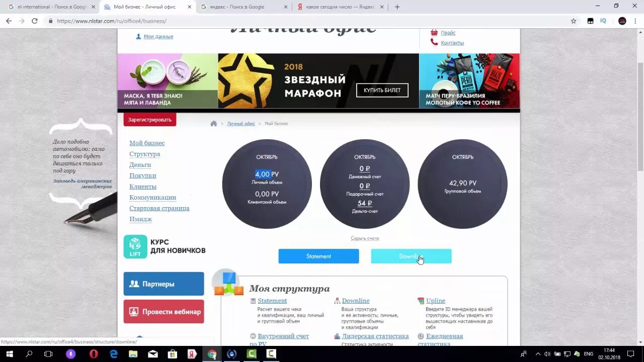Viewport: 644px width, 362px height.
Task: Click the red 'Зарегистрировать' button
Action: coord(150,120)
